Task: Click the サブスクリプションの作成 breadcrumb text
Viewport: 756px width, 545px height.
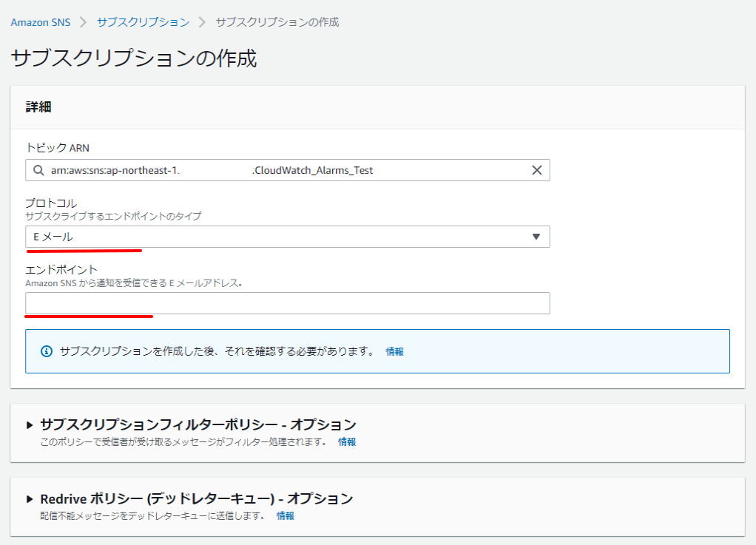Action: pos(277,22)
